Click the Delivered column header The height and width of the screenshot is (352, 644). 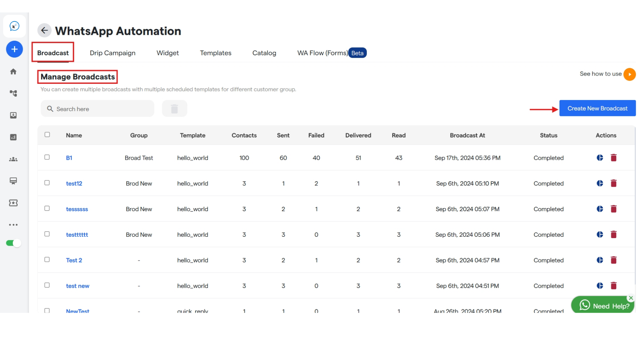(358, 135)
